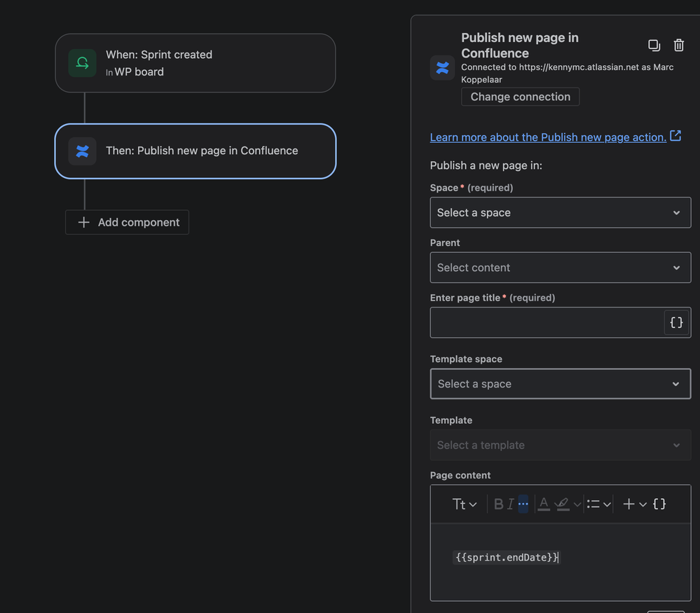The width and height of the screenshot is (700, 613).
Task: Expand list options dropdown arrow
Action: (x=607, y=504)
